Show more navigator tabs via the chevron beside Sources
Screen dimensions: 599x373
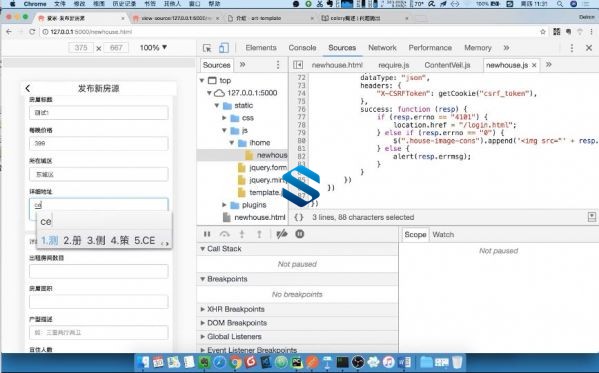pyautogui.click(x=242, y=65)
